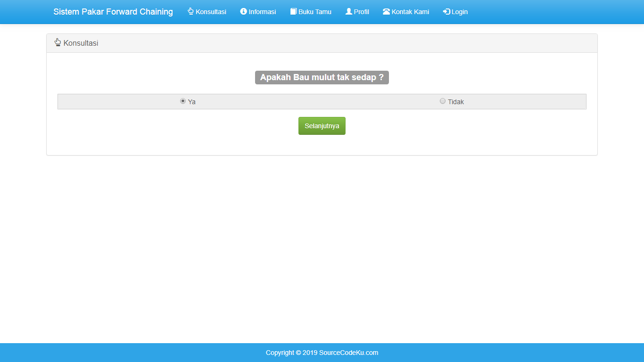644x362 pixels.
Task: Go to the Informasi page
Action: point(258,12)
